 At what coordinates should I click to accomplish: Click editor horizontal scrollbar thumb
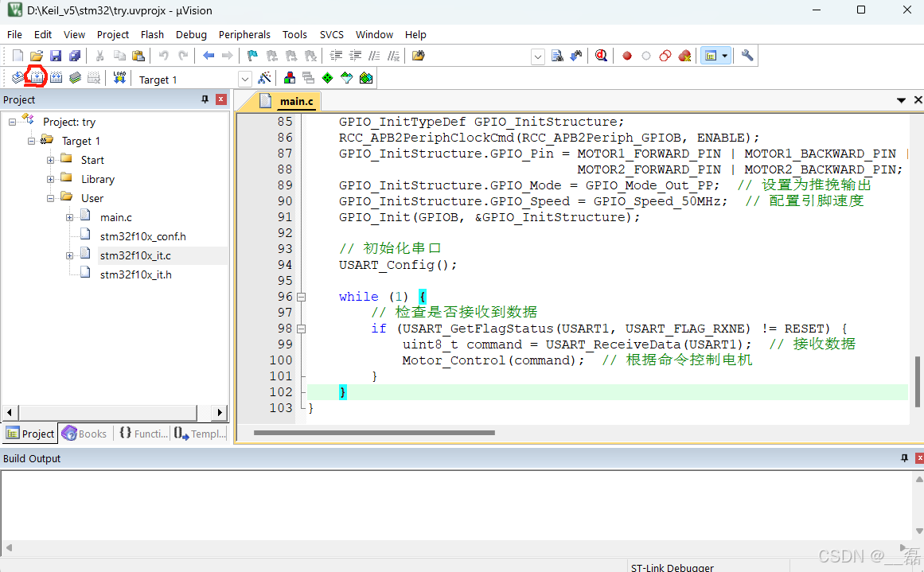click(x=374, y=433)
